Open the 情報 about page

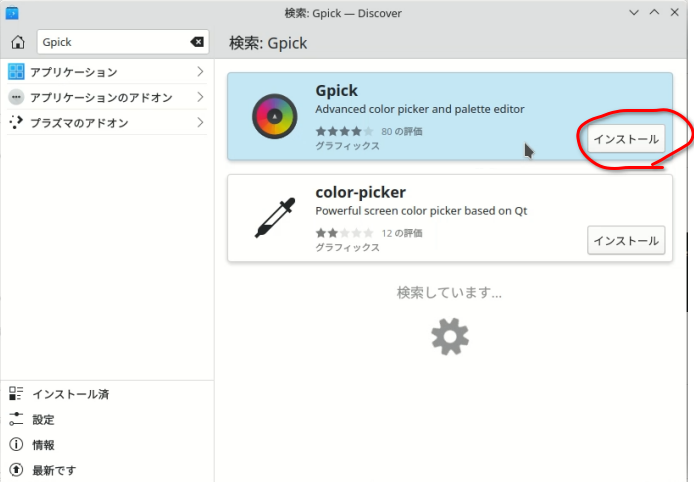107,444
